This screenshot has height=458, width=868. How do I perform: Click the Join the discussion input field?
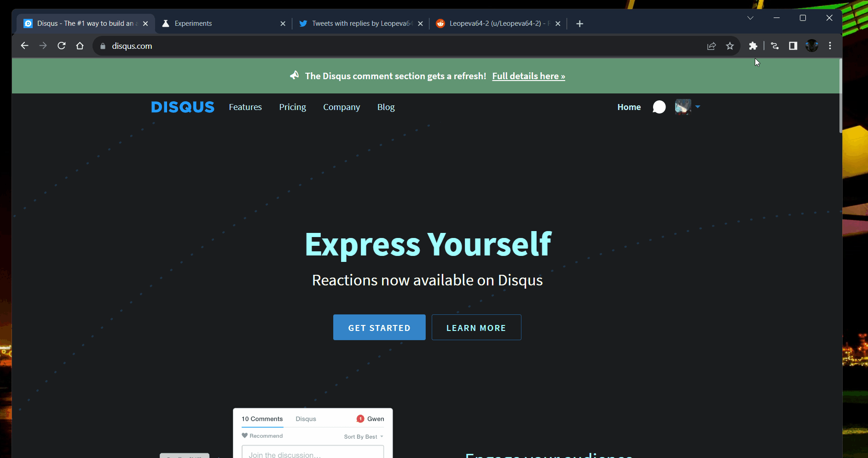pyautogui.click(x=313, y=452)
